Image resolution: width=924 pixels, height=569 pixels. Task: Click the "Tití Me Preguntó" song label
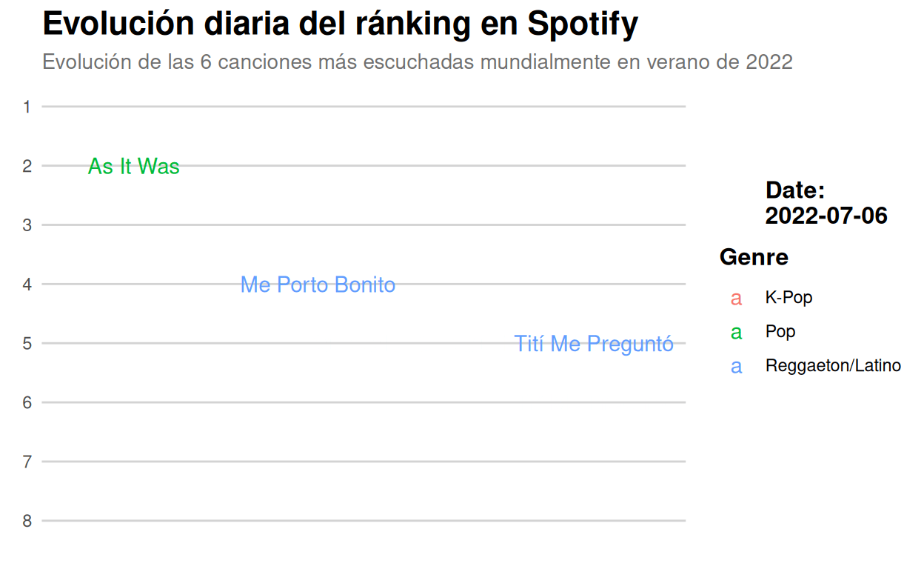(x=594, y=344)
